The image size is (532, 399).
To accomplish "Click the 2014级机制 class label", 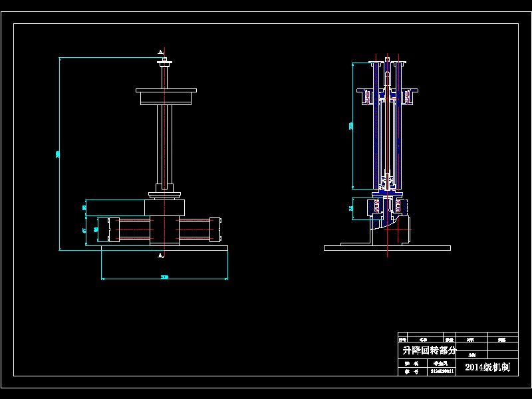I will (487, 366).
